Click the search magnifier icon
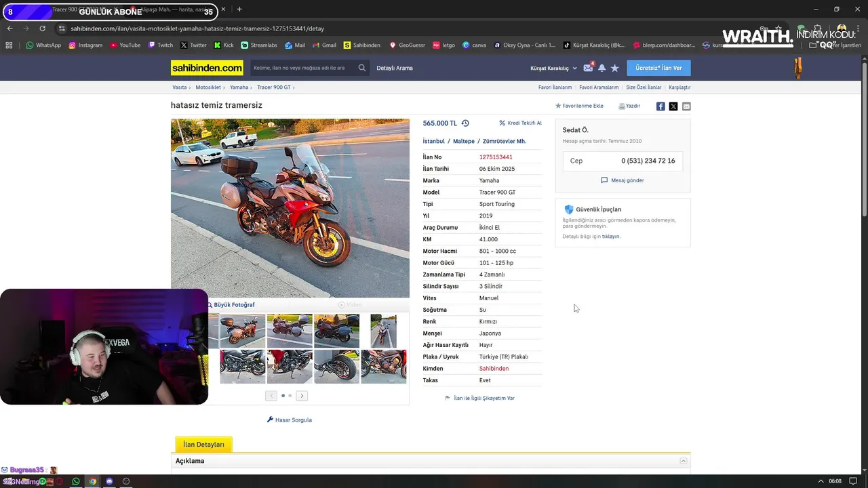The height and width of the screenshot is (488, 868). [x=362, y=68]
